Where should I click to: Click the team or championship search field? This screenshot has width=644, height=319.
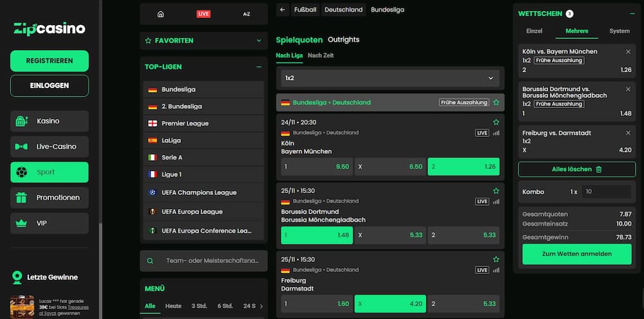tap(204, 260)
